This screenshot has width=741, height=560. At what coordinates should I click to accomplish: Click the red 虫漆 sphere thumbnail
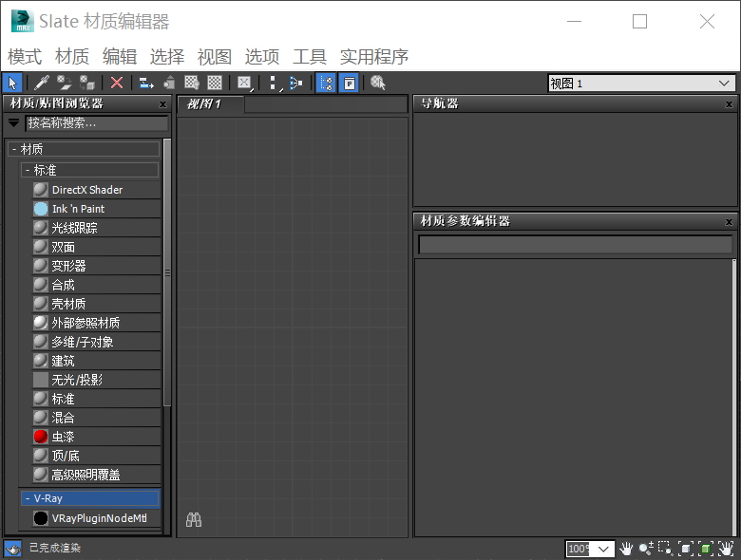point(41,437)
